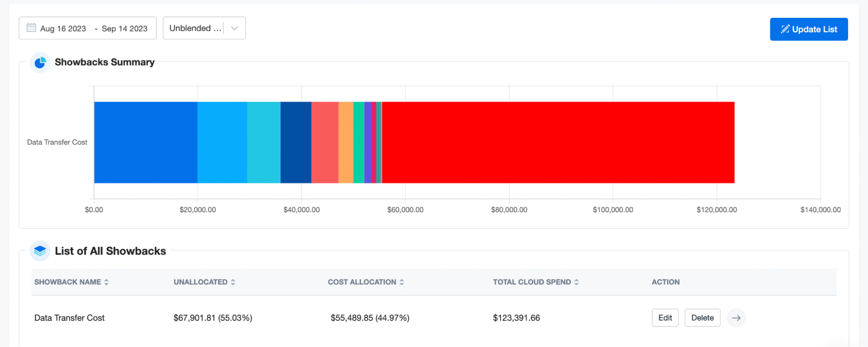Sort by Total Cloud Spend arrows
868x347 pixels.
(x=577, y=282)
